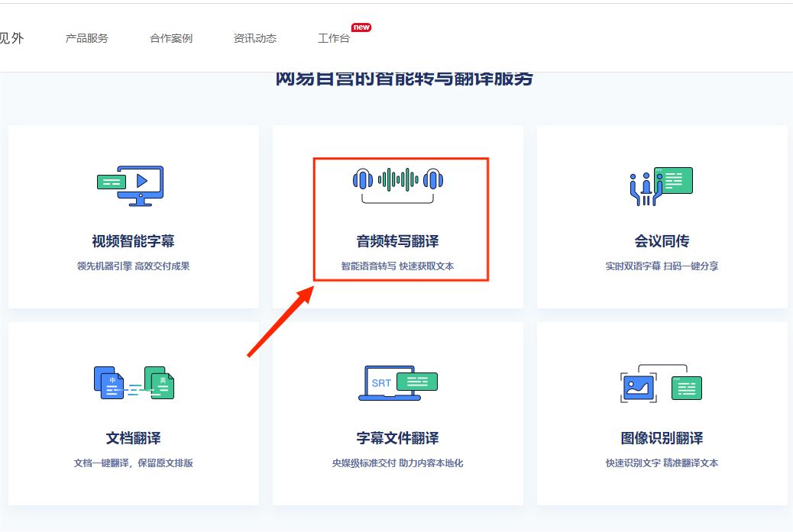Click the headphones audio waveform icon
This screenshot has width=793, height=532.
pos(397,185)
